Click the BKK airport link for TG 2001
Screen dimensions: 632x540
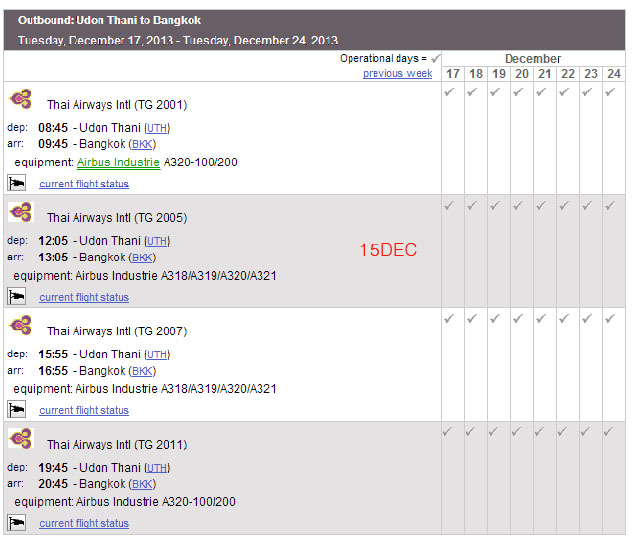[x=142, y=144]
